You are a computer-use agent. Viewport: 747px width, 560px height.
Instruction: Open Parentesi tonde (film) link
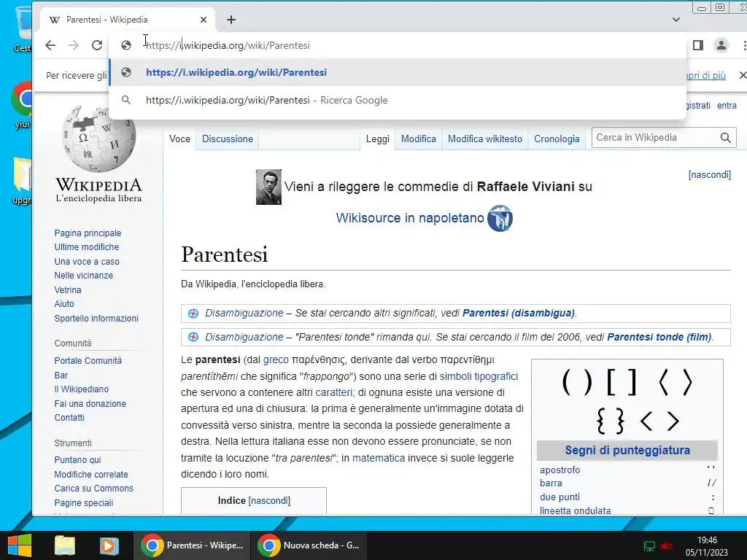tap(659, 337)
